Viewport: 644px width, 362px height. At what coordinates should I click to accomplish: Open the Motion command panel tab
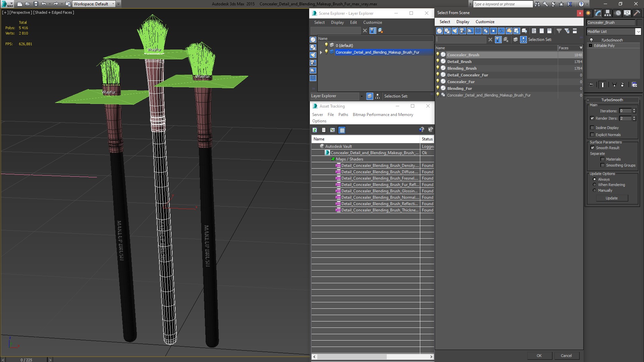[618, 13]
